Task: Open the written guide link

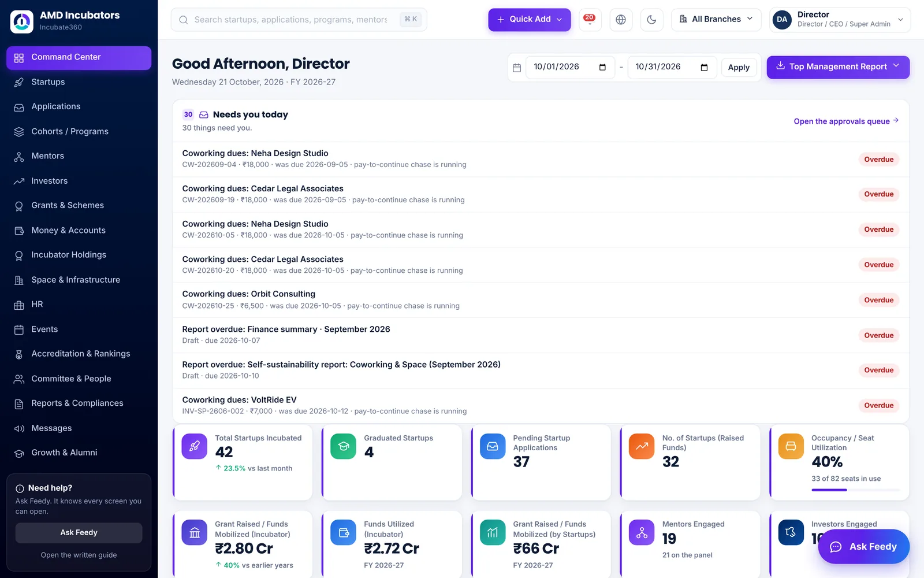Action: click(x=79, y=555)
